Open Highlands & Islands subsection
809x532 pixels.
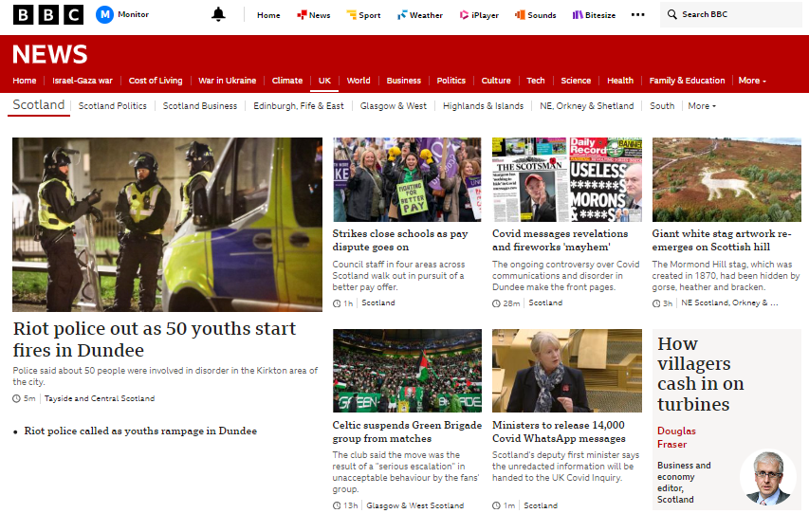point(483,106)
